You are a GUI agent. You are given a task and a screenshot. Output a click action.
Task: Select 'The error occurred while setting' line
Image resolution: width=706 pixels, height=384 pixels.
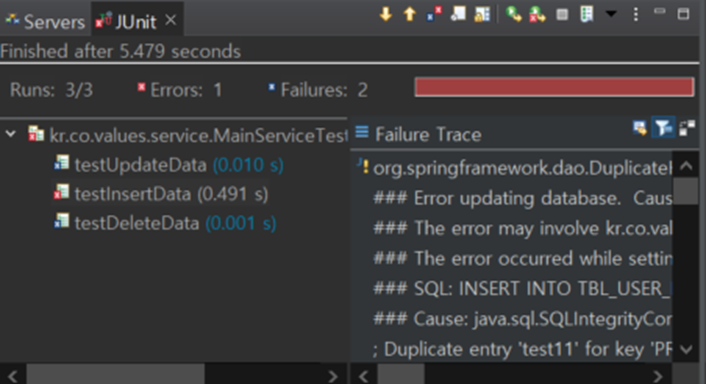tap(522, 258)
